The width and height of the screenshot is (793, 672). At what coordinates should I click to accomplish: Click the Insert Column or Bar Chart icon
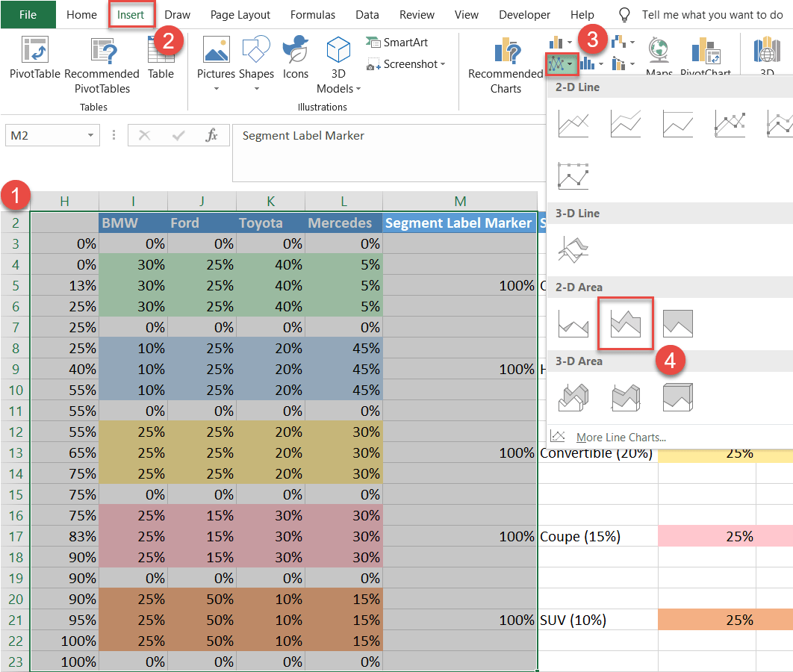[x=556, y=42]
